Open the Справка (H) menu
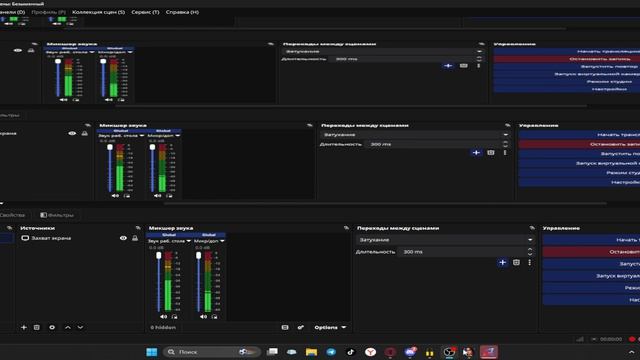Image resolution: width=640 pixels, height=360 pixels. (x=182, y=12)
